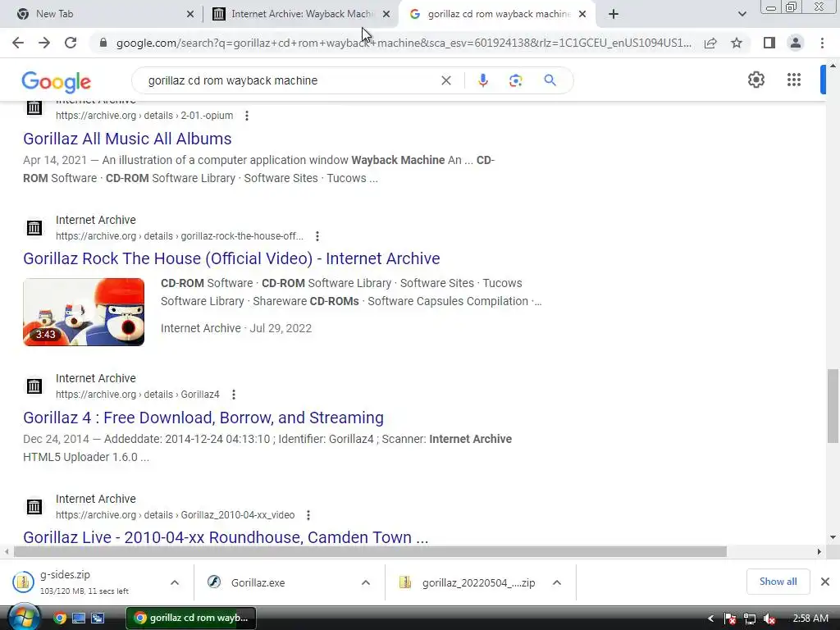The image size is (840, 630).
Task: Click the taskbar Chrome window button
Action: [x=191, y=618]
